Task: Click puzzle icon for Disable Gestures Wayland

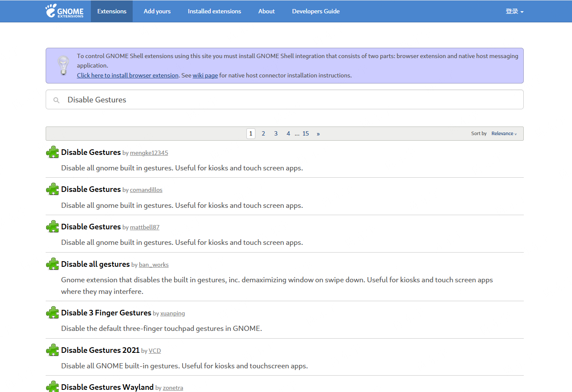Action: 53,386
